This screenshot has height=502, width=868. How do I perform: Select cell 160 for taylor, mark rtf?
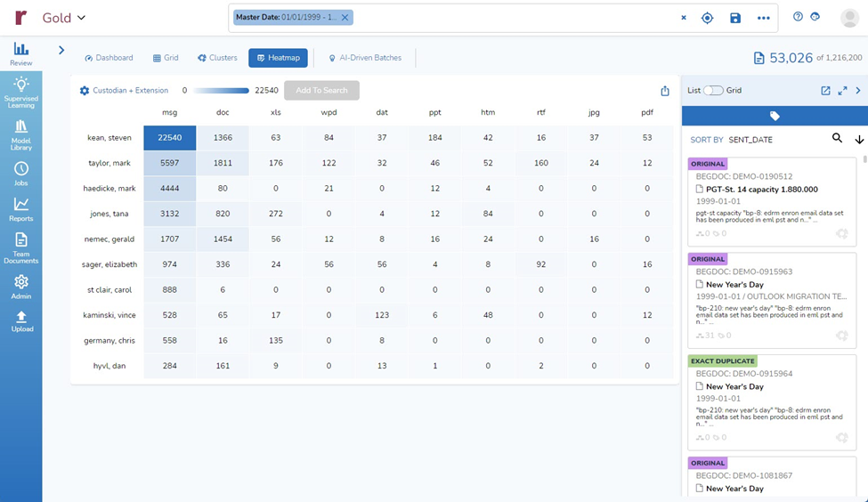[x=541, y=163]
